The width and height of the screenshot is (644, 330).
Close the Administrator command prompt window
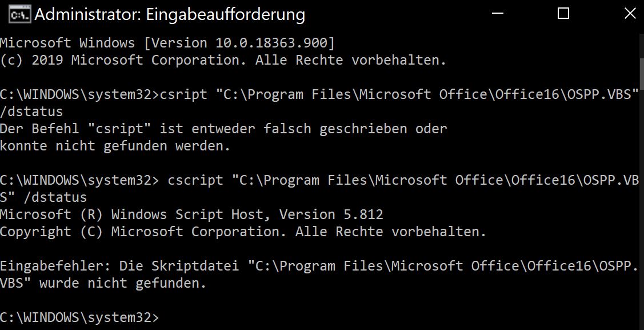click(630, 14)
